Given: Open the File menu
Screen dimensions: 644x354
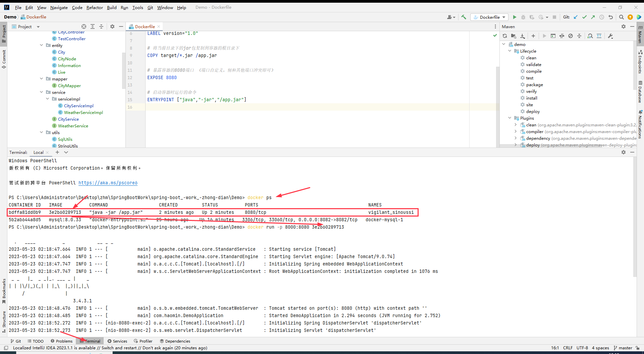Looking at the screenshot, I should (18, 7).
